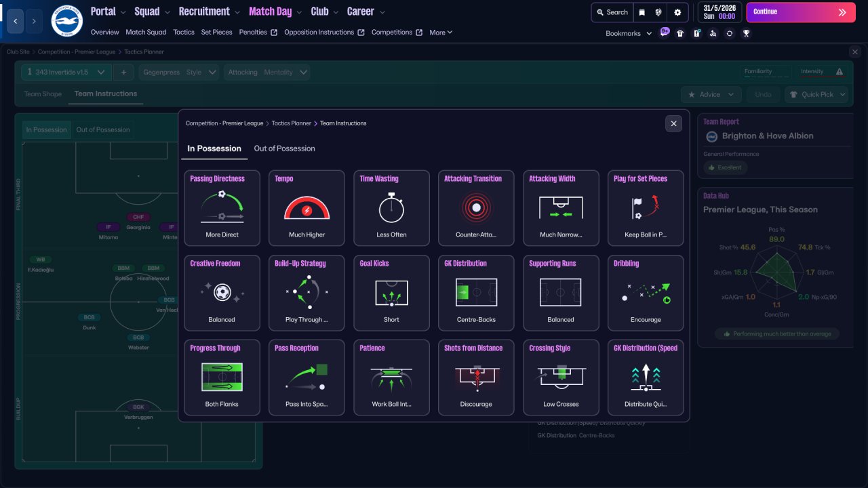The width and height of the screenshot is (868, 488).
Task: Navigate back with the left arrow
Action: pos(16,21)
